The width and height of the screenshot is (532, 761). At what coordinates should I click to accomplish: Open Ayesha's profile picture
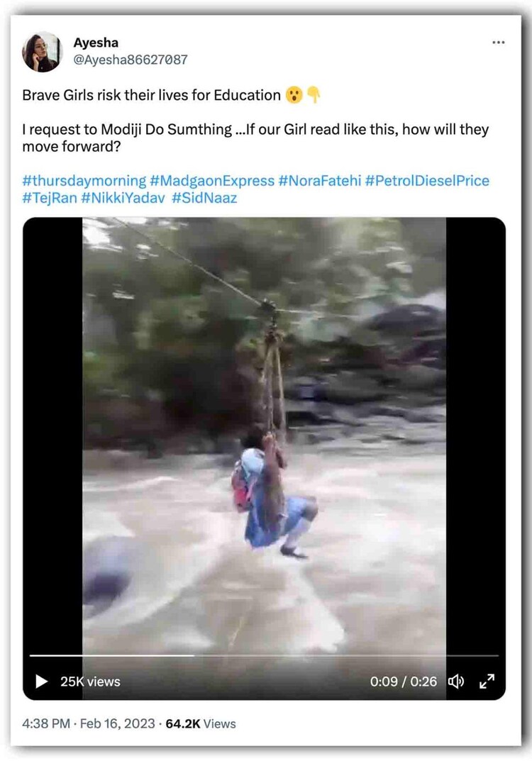[43, 52]
